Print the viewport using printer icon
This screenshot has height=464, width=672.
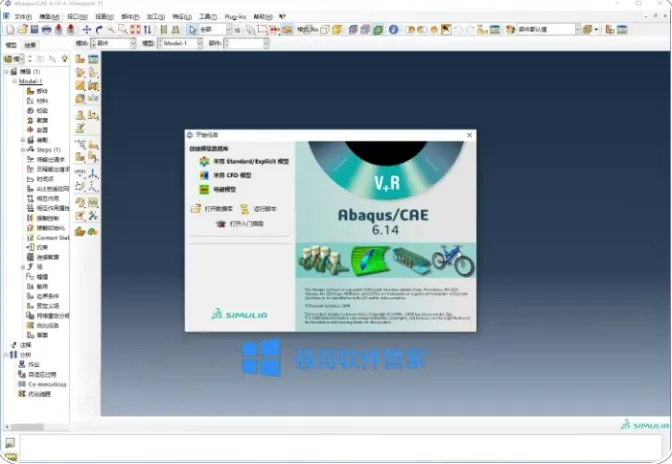coord(46,30)
